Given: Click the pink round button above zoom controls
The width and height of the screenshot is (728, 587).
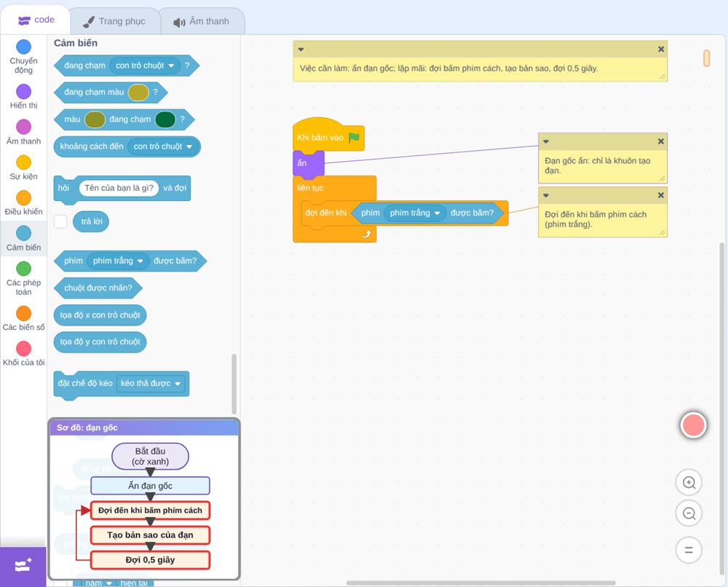Looking at the screenshot, I should (693, 425).
